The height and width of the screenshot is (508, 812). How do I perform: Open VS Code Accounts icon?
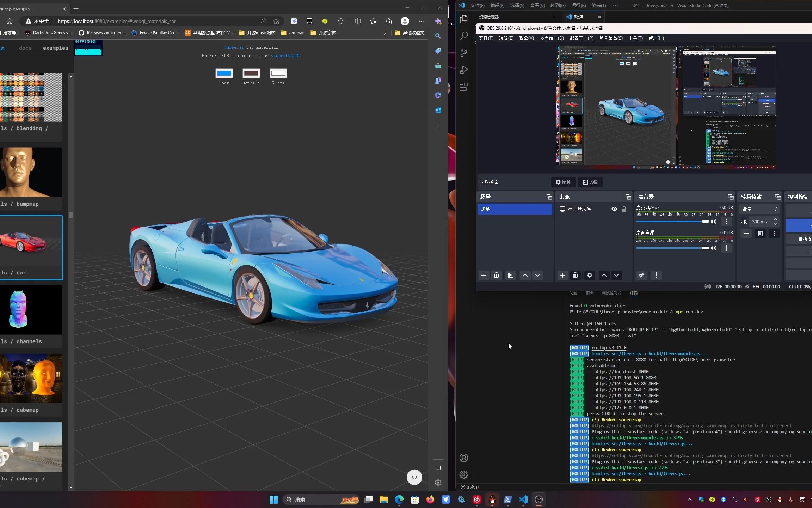click(464, 458)
